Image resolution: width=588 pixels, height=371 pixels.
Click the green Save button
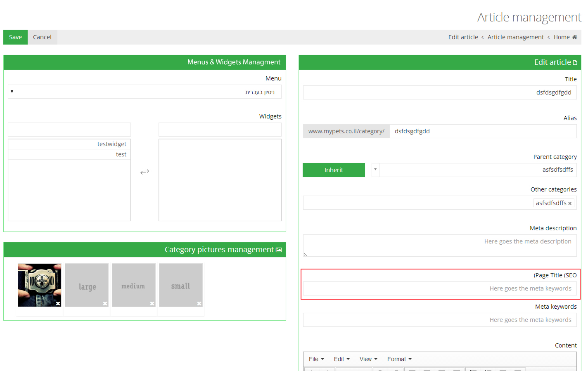pyautogui.click(x=15, y=37)
